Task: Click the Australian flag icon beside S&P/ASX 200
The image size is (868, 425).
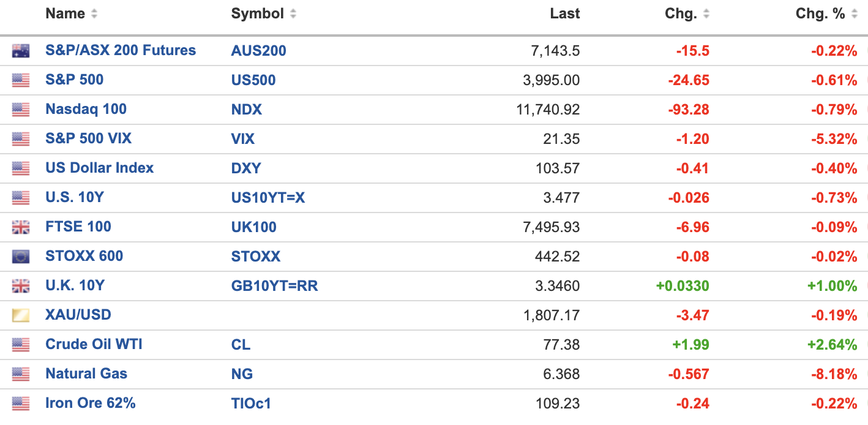Action: click(21, 51)
